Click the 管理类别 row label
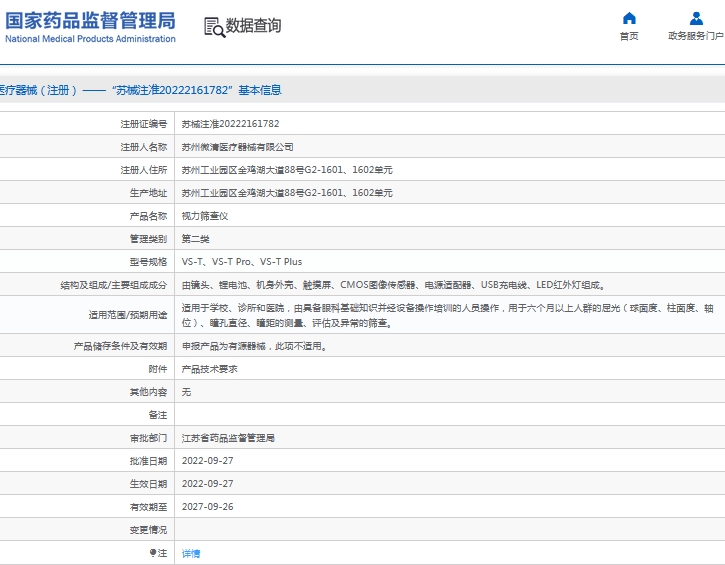Screen dimensions: 725x565 (x=148, y=239)
